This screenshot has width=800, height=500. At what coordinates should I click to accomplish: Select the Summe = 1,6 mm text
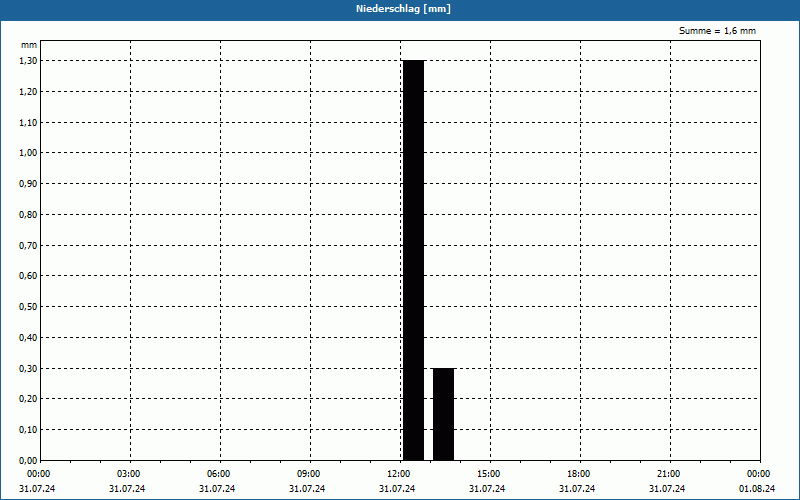(717, 31)
